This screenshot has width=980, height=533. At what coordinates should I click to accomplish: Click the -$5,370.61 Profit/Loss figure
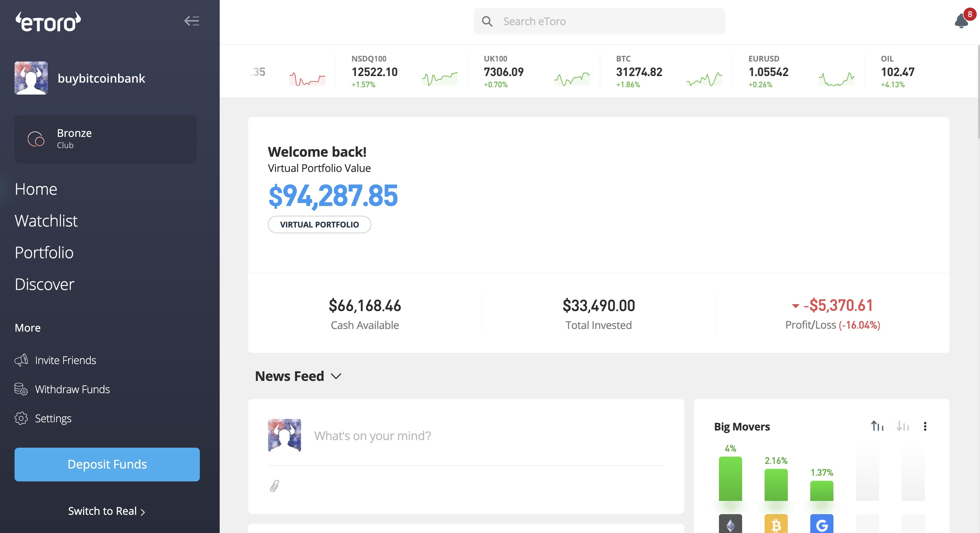coord(837,305)
